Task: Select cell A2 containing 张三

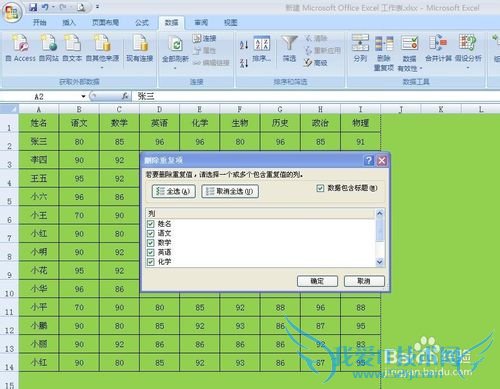Action: point(39,142)
